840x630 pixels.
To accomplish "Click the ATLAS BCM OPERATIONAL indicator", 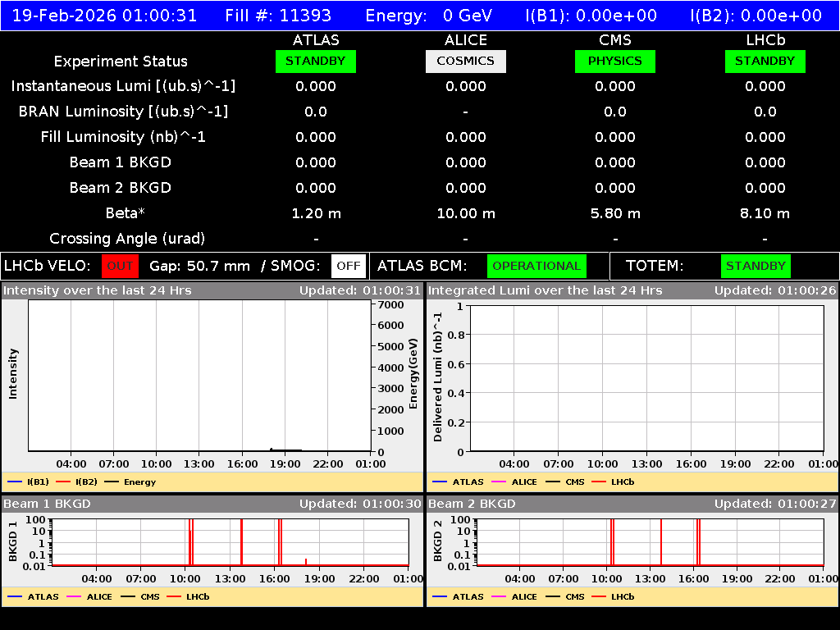I will (536, 266).
